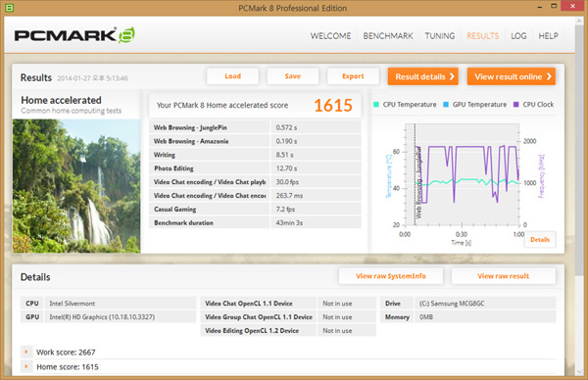Image resolution: width=588 pixels, height=380 pixels.
Task: Click the CPU Temperature legend swatch
Action: click(x=376, y=105)
